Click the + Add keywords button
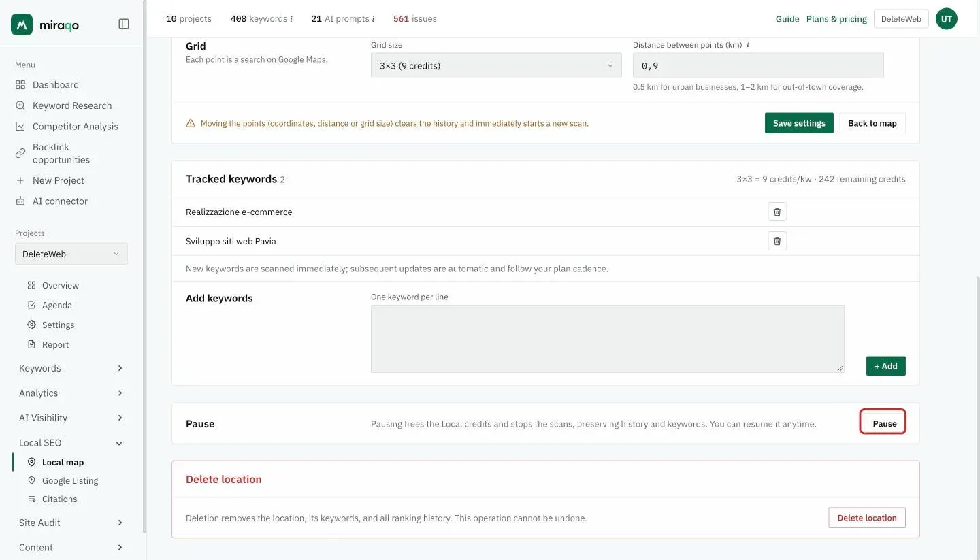Image resolution: width=980 pixels, height=560 pixels. pos(886,366)
